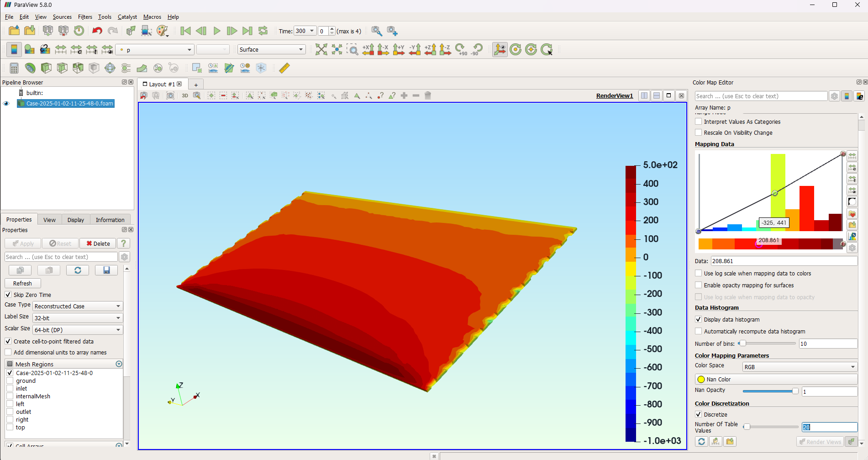Click the Calculator filter icon

[14, 68]
